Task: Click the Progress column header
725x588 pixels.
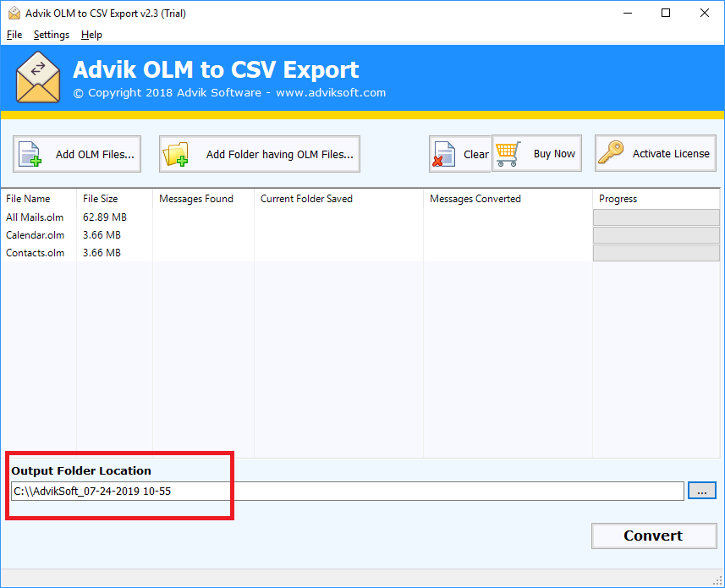Action: (656, 199)
